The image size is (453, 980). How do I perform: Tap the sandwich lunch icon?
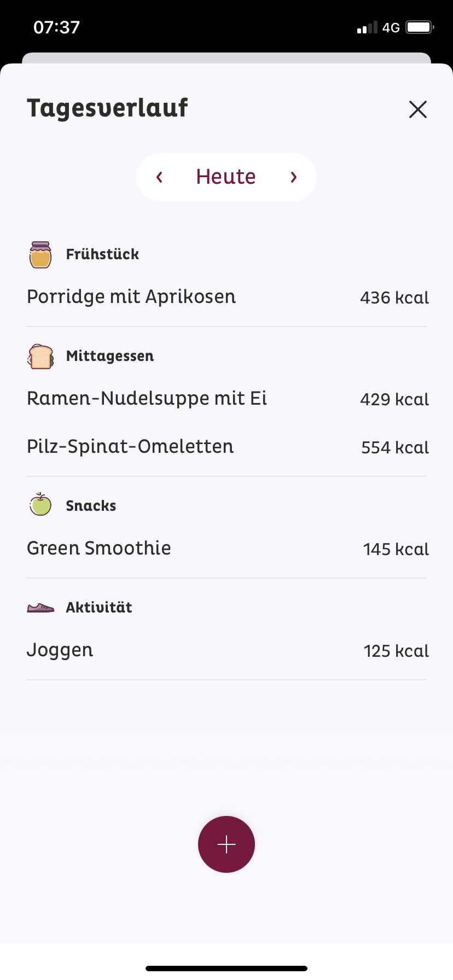pos(40,357)
